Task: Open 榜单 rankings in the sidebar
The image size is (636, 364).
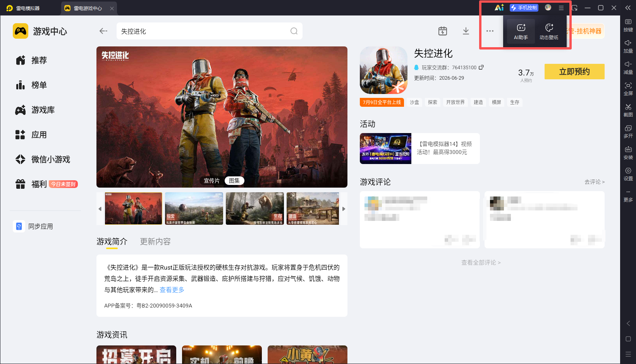Action: pos(32,85)
